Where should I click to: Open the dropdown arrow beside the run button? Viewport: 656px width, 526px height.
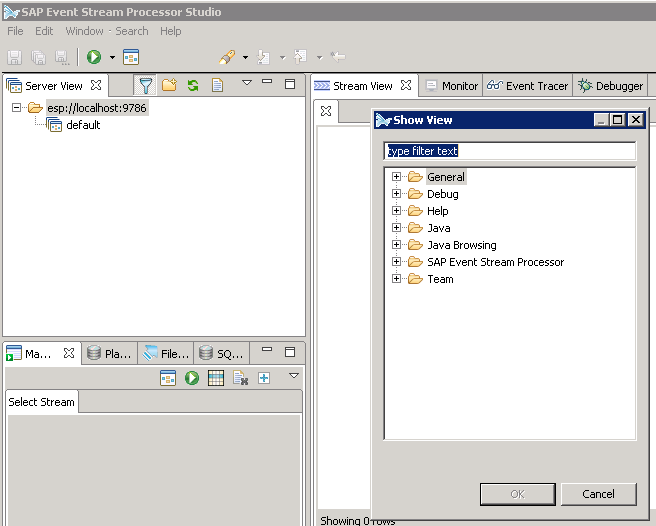(112, 57)
